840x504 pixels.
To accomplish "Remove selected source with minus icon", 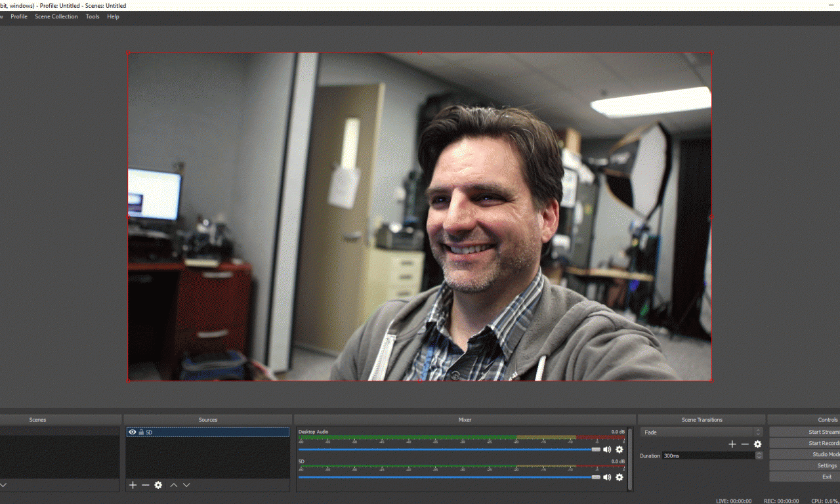I will [x=145, y=485].
